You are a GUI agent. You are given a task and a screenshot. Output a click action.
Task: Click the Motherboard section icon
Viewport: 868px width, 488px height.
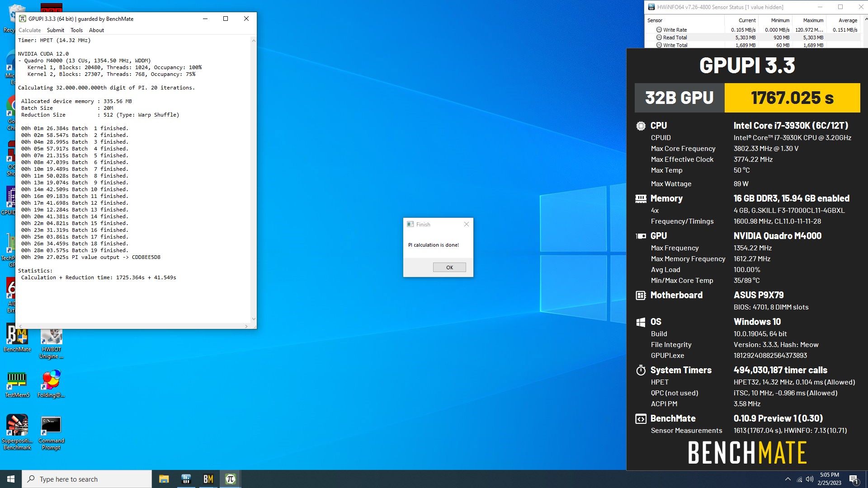coord(641,296)
